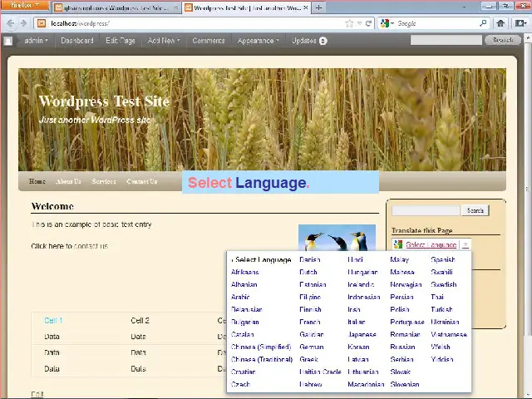
Task: Open the Contact Us navigation link
Action: pos(142,181)
